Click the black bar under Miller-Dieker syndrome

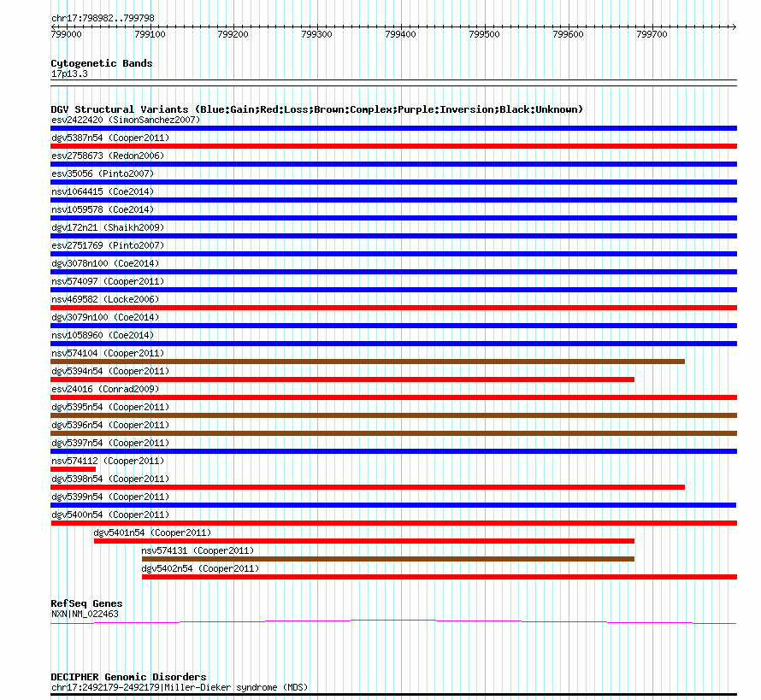(x=393, y=695)
